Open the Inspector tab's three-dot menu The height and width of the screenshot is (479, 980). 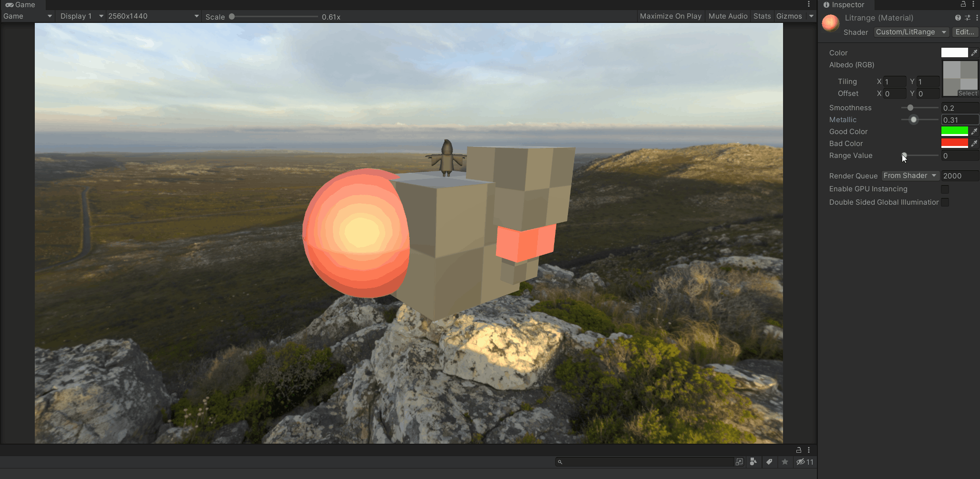click(973, 4)
